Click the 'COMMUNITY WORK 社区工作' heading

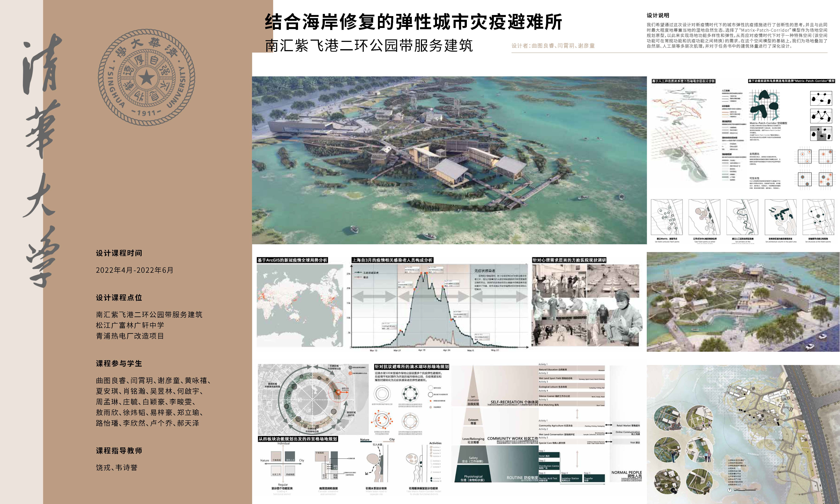pos(513,438)
